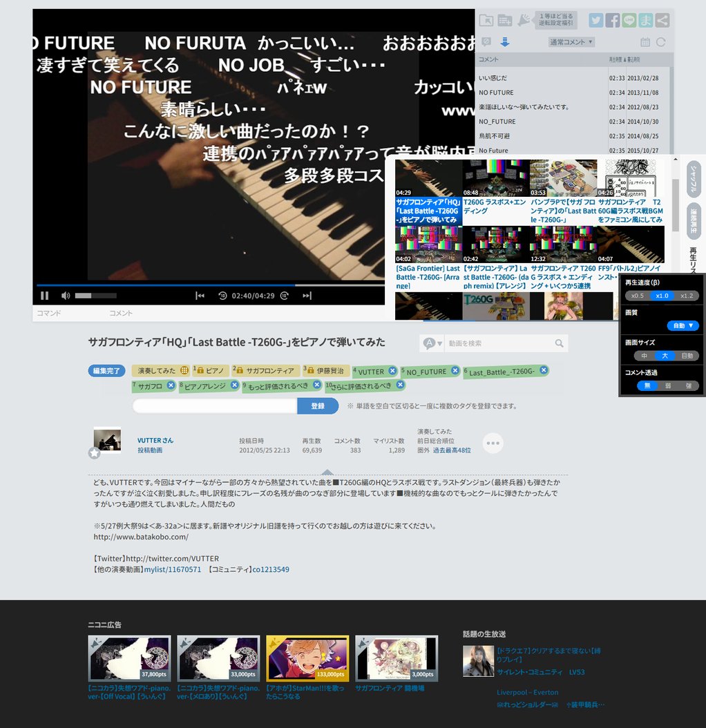Skip forward 10 seconds icon

pos(285,296)
